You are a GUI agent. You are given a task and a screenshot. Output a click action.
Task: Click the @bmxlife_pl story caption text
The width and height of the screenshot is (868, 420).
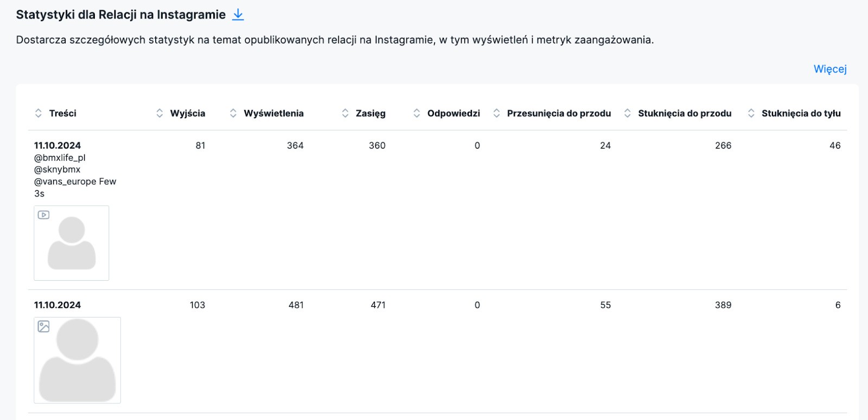60,158
